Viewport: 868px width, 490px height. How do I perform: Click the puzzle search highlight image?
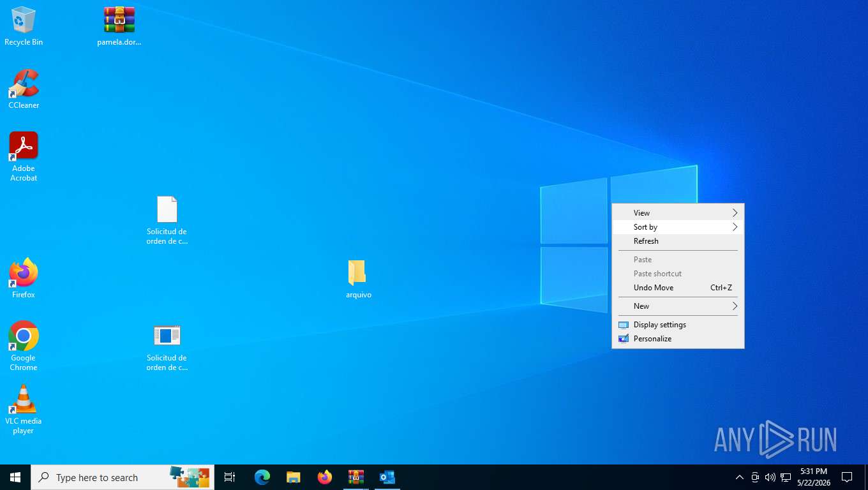pyautogui.click(x=190, y=477)
